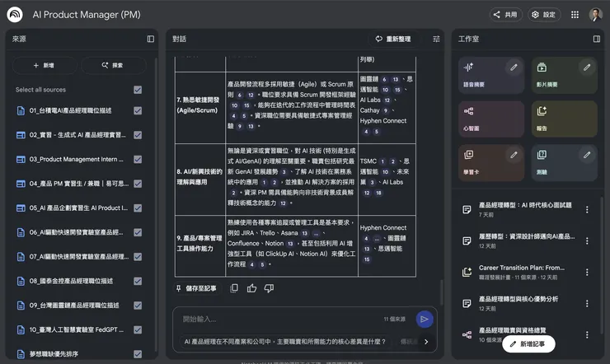Open options menu for 產品經理轉型與核心優勢分析
The height and width of the screenshot is (364, 610).
pos(587,303)
